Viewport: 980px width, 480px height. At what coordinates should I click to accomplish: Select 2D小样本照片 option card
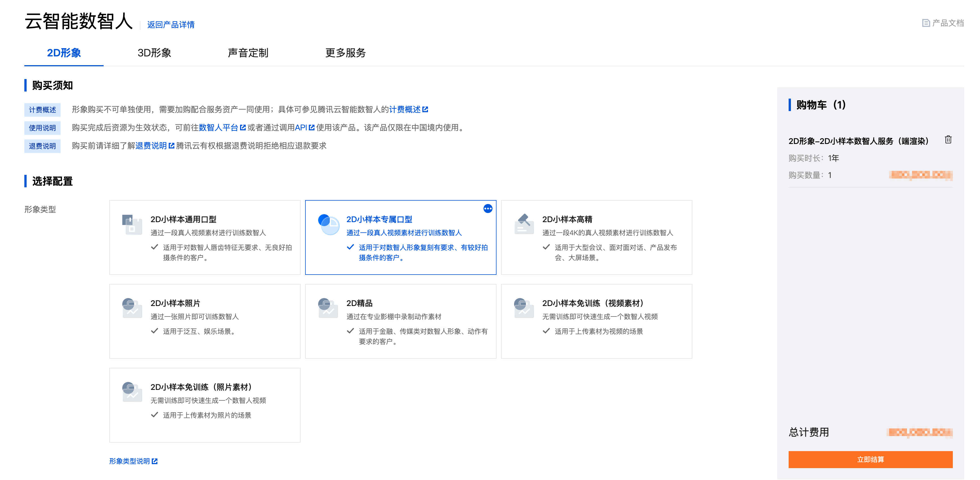click(205, 321)
